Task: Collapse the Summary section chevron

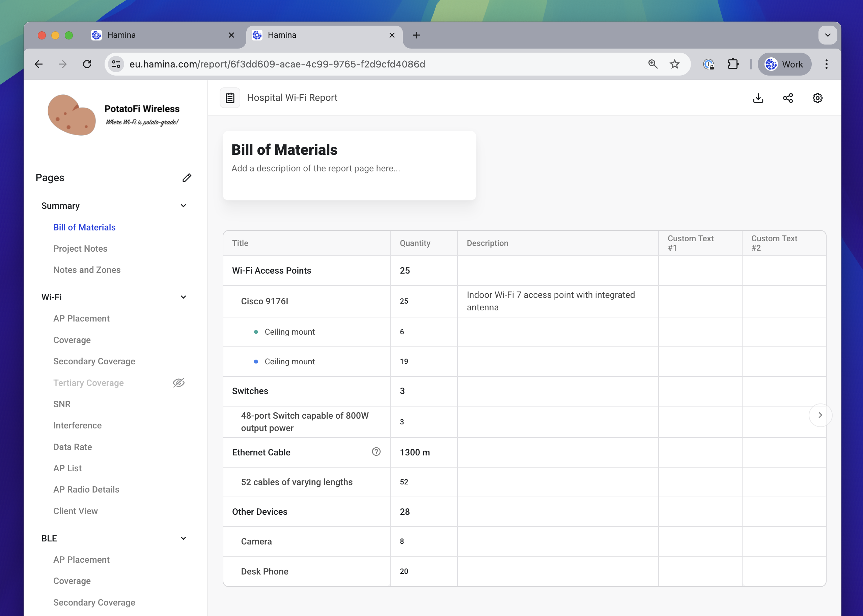Action: tap(183, 205)
